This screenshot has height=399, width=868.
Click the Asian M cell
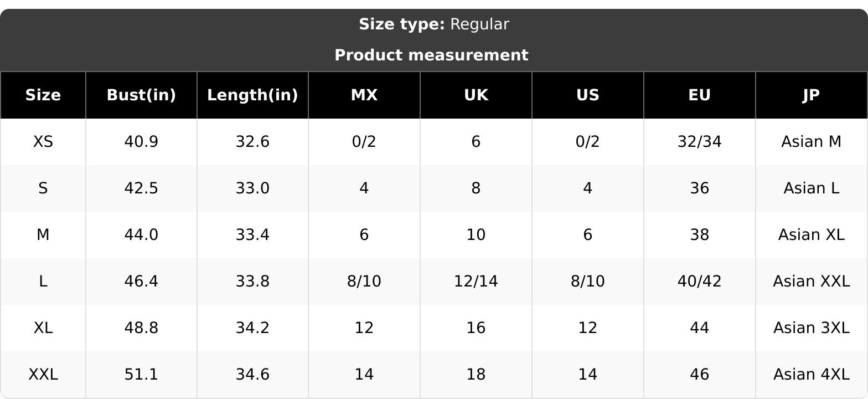[812, 142]
